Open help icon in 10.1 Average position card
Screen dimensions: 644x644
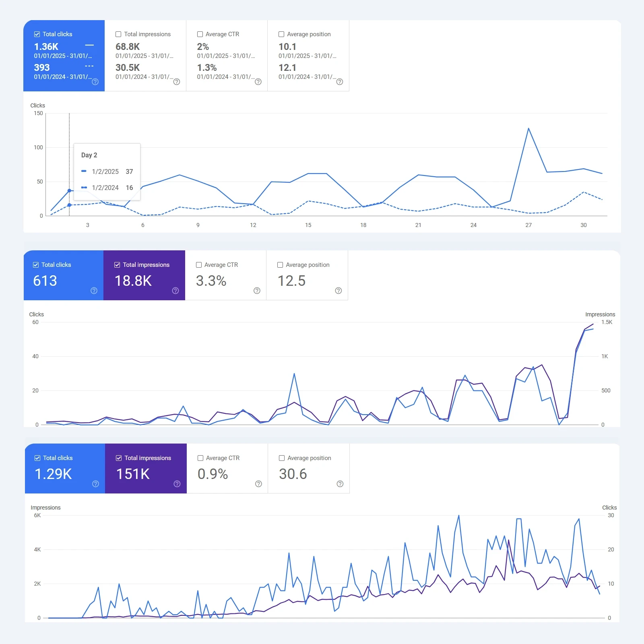(x=339, y=82)
